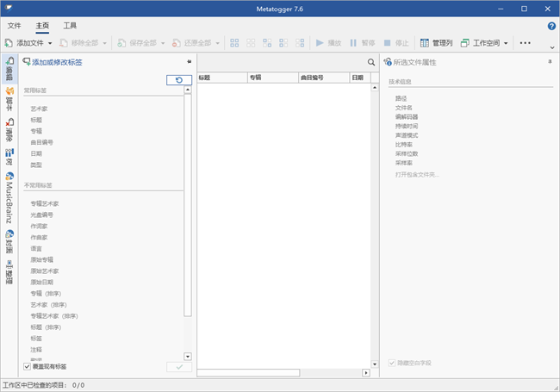
Task: Open the Script (脚本) sidebar tab
Action: click(x=9, y=97)
